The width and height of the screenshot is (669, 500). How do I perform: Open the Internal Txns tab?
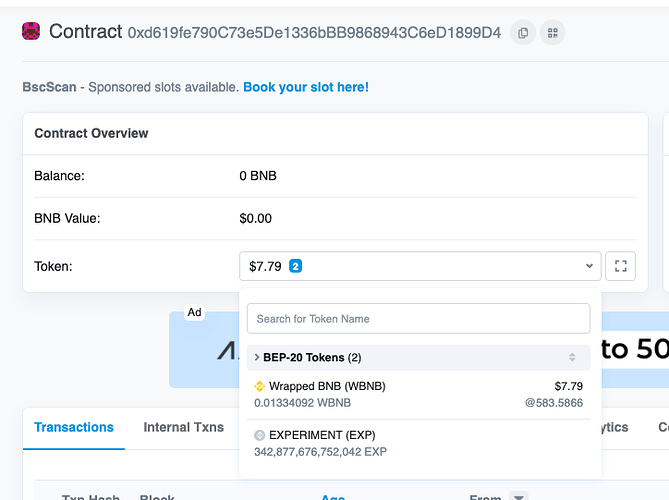[x=184, y=427]
